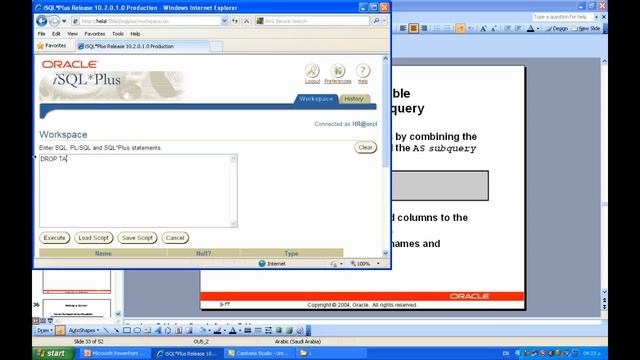Open the File menu in Internet Explorer
This screenshot has width=640, height=360.
[x=41, y=34]
